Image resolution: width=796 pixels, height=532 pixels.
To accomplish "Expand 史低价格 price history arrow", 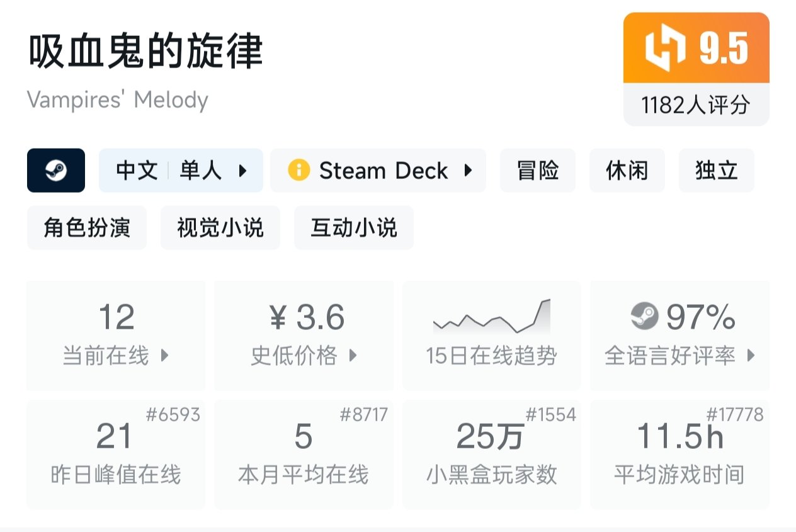I will point(353,356).
